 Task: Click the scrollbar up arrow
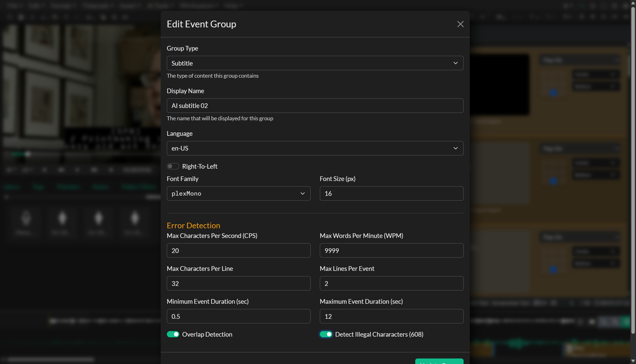point(633,3)
